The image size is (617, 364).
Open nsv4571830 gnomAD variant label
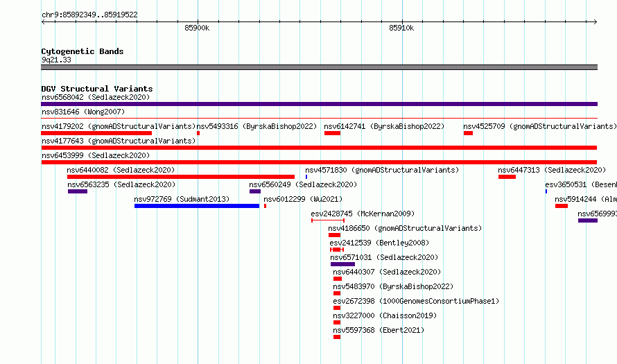(x=382, y=170)
